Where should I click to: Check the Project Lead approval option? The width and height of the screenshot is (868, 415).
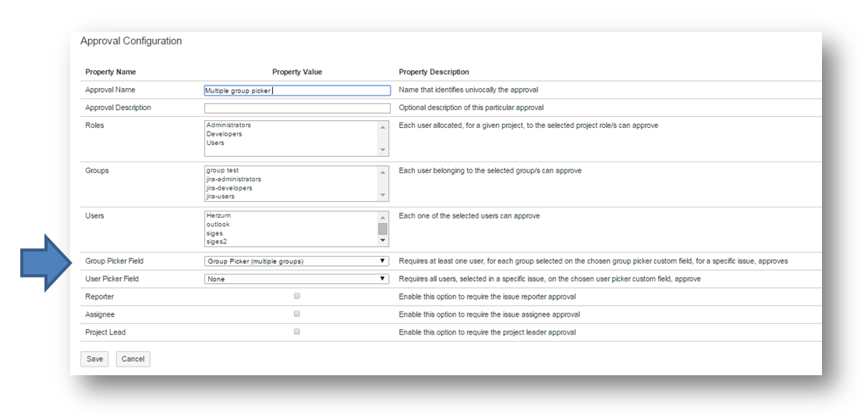click(x=296, y=332)
